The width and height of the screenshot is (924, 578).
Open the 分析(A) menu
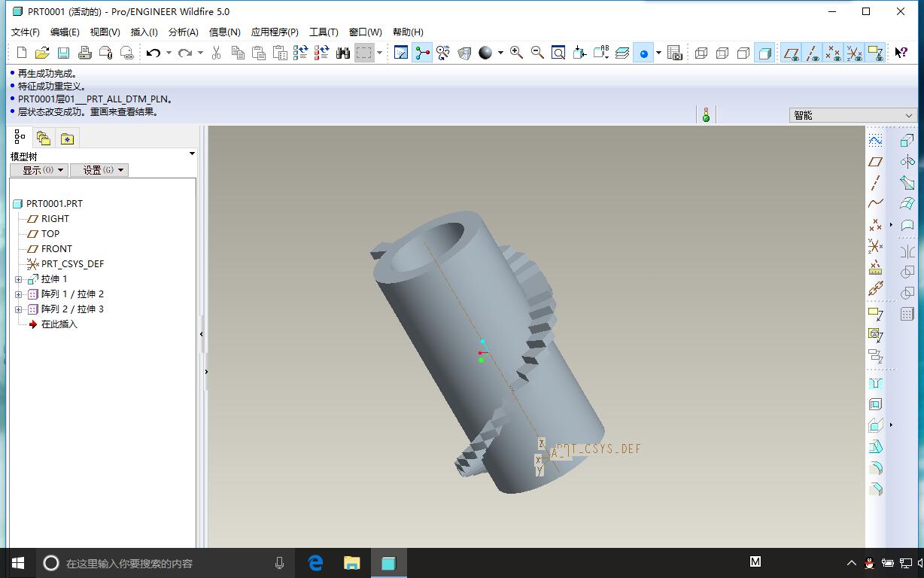[x=183, y=32]
